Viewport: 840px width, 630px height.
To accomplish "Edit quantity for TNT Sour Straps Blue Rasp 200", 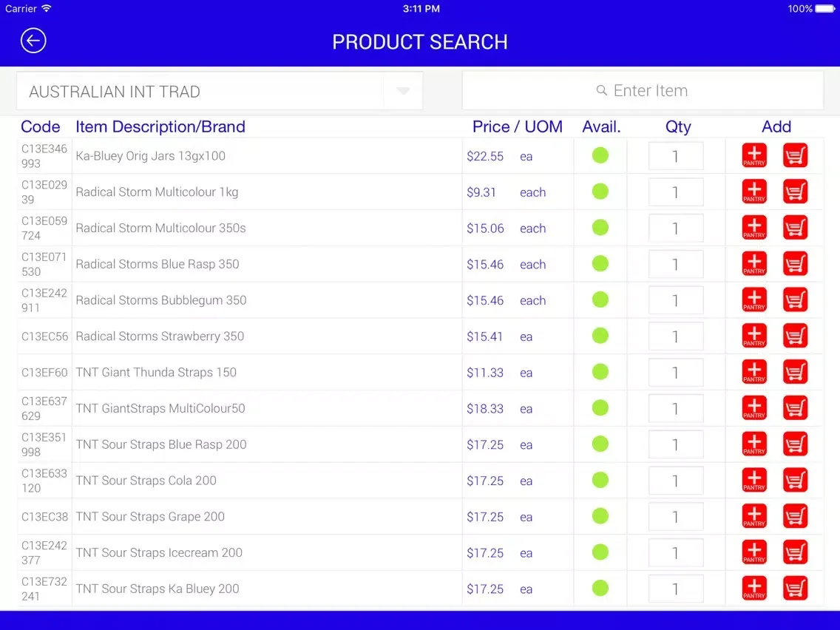I will tap(676, 444).
